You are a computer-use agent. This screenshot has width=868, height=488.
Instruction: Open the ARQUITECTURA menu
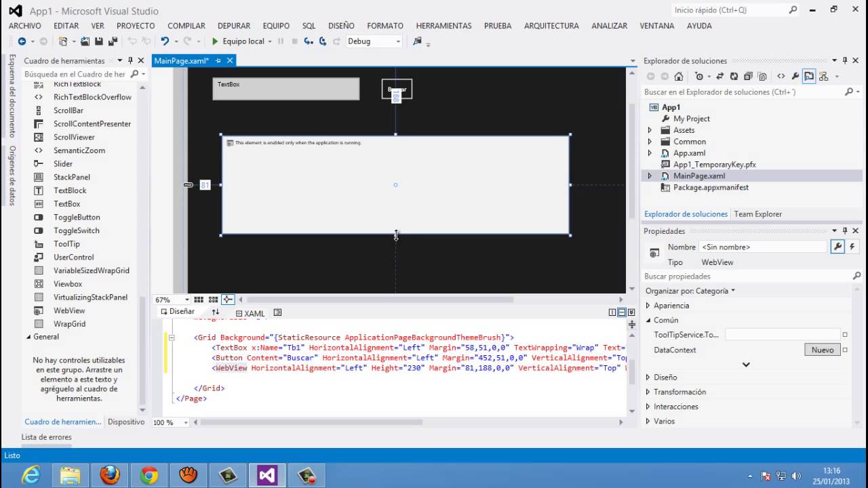pos(551,26)
